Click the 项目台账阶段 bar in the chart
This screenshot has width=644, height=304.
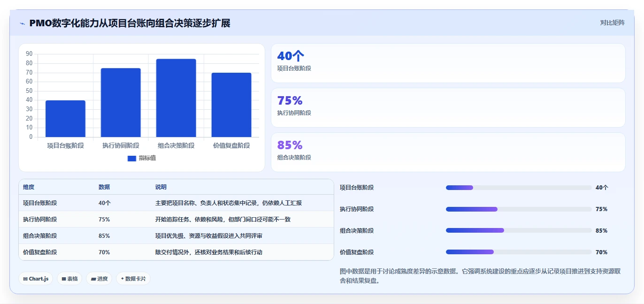click(x=65, y=119)
